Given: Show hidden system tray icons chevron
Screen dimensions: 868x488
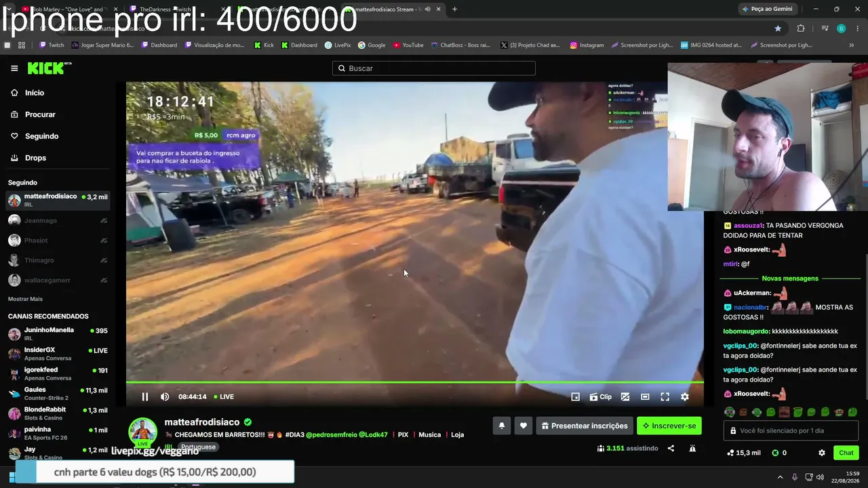Looking at the screenshot, I should (x=780, y=477).
